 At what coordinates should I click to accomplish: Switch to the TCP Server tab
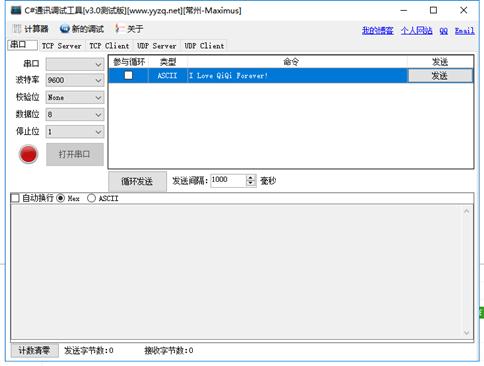pyautogui.click(x=62, y=46)
